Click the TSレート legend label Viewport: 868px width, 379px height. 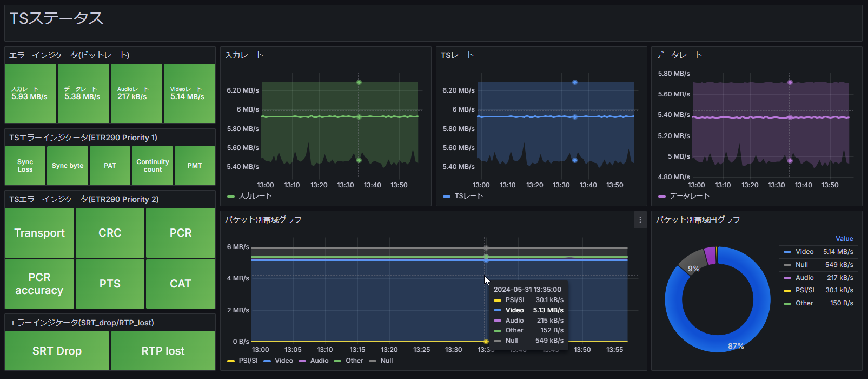(468, 196)
